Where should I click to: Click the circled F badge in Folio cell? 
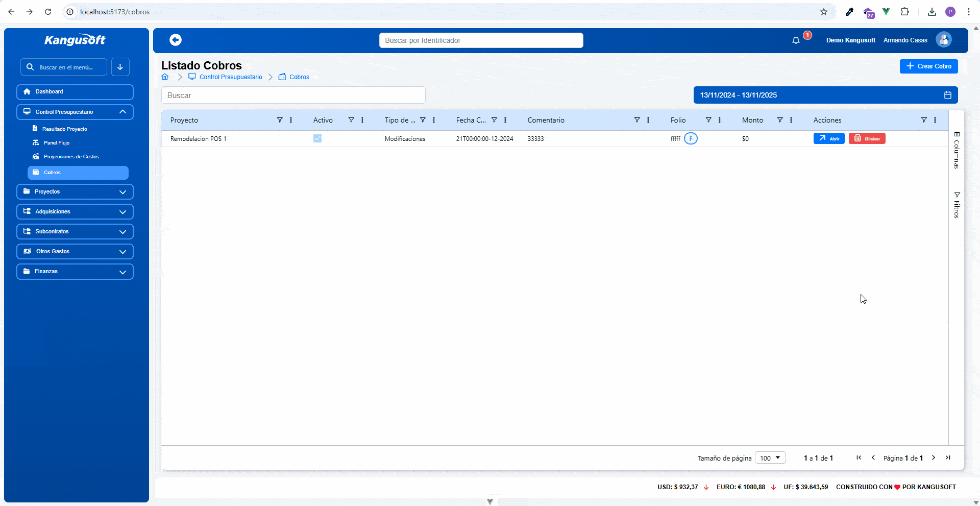pyautogui.click(x=691, y=138)
